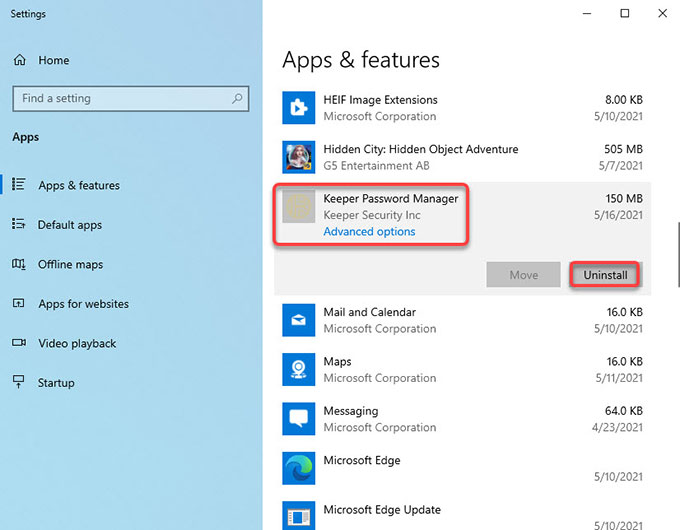The width and height of the screenshot is (680, 530).
Task: Click into the Find a setting field
Action: pyautogui.click(x=131, y=98)
